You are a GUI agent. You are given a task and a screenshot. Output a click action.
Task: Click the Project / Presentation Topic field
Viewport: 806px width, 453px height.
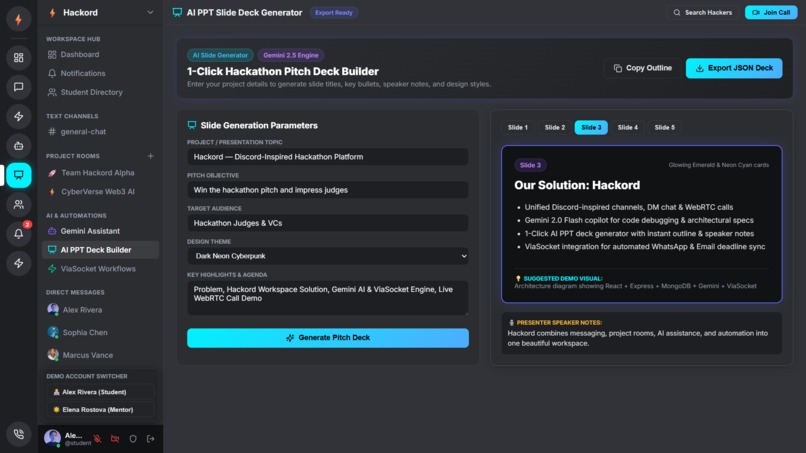point(328,157)
